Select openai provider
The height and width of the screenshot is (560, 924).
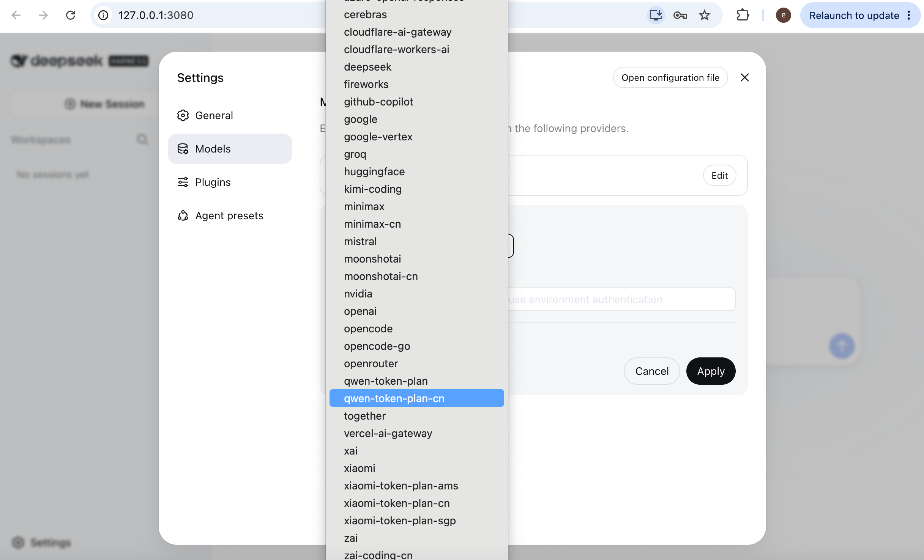pyautogui.click(x=417, y=311)
